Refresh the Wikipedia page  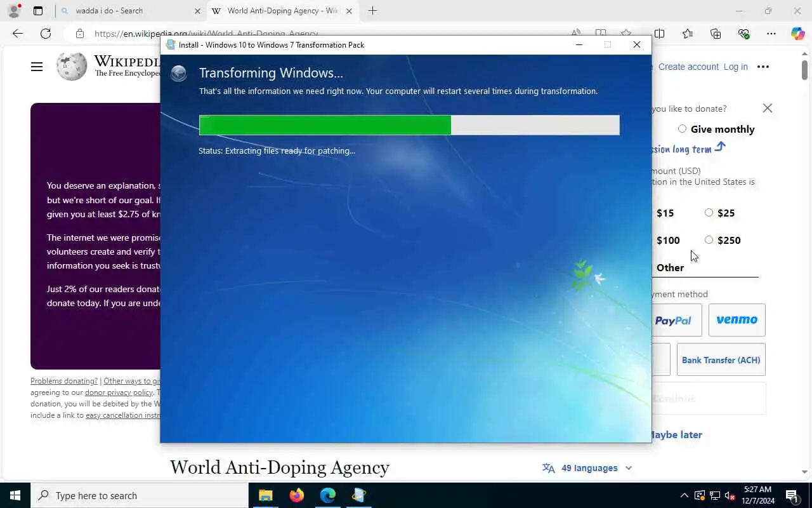pyautogui.click(x=46, y=34)
